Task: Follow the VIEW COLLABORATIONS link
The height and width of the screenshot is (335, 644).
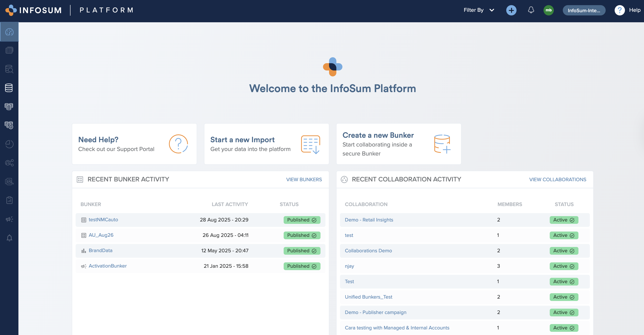Action: tap(557, 179)
